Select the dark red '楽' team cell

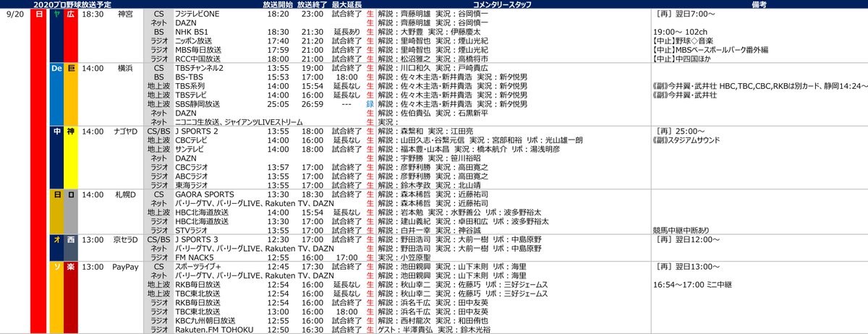coord(71,298)
